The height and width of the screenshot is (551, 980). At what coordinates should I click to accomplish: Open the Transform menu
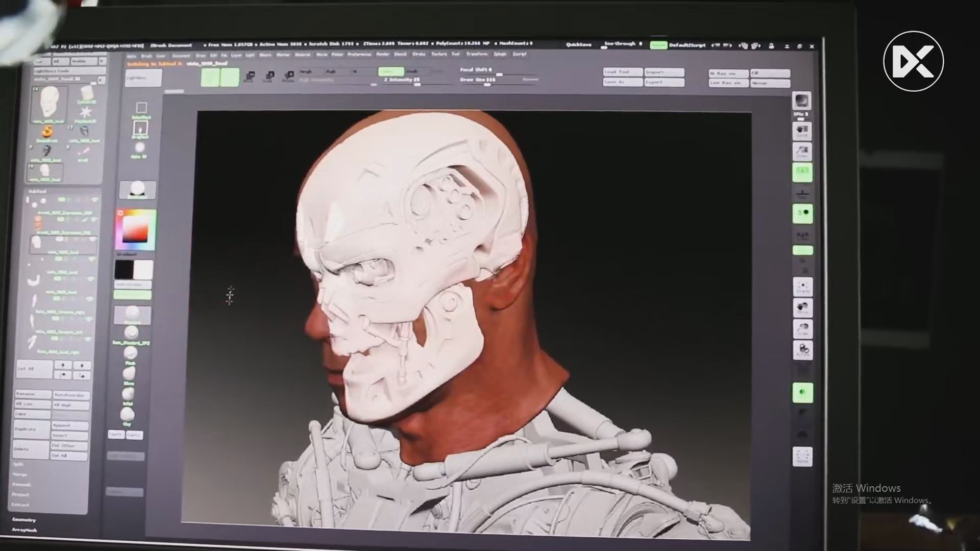tap(477, 54)
